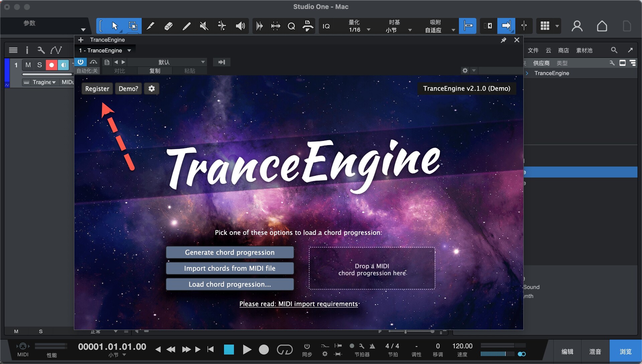The width and height of the screenshot is (642, 364).
Task: Open the Inspector 'i' icon
Action: [27, 50]
